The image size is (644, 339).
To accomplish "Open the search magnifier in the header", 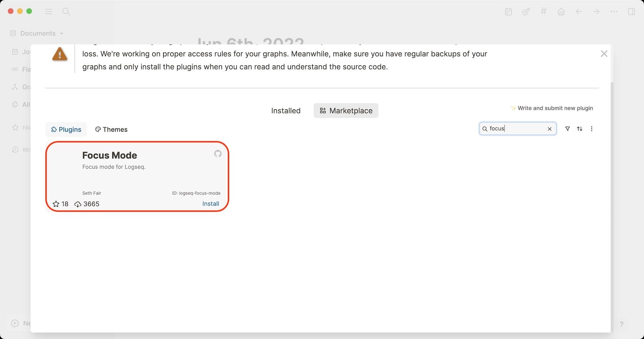I will tap(66, 11).
